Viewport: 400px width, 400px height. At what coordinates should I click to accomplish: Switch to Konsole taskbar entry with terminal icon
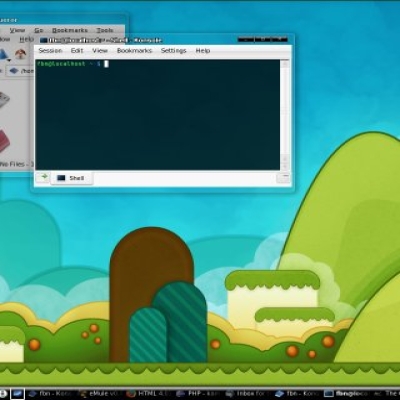pyautogui.click(x=347, y=394)
